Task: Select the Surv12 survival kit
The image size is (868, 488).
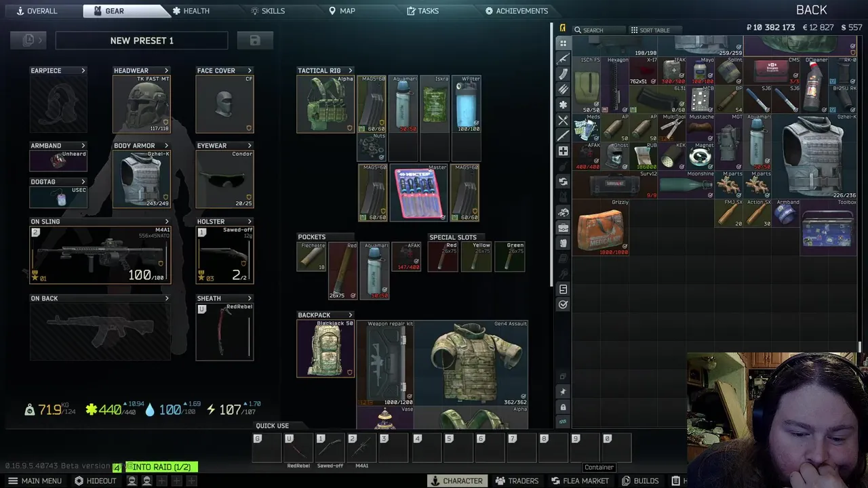Action: 615,184
